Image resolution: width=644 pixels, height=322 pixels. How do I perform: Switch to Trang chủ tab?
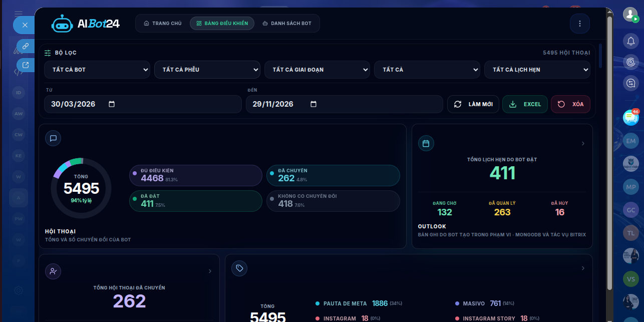pos(163,24)
